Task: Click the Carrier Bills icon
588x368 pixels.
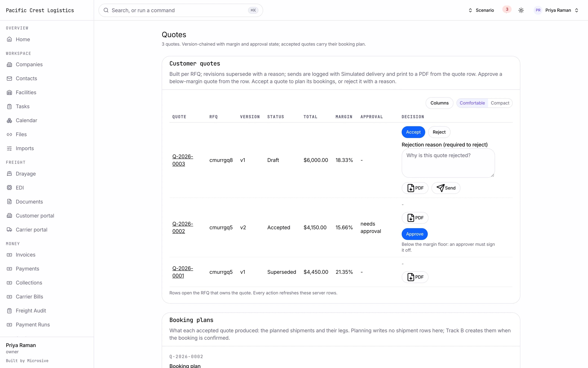Action: point(9,297)
